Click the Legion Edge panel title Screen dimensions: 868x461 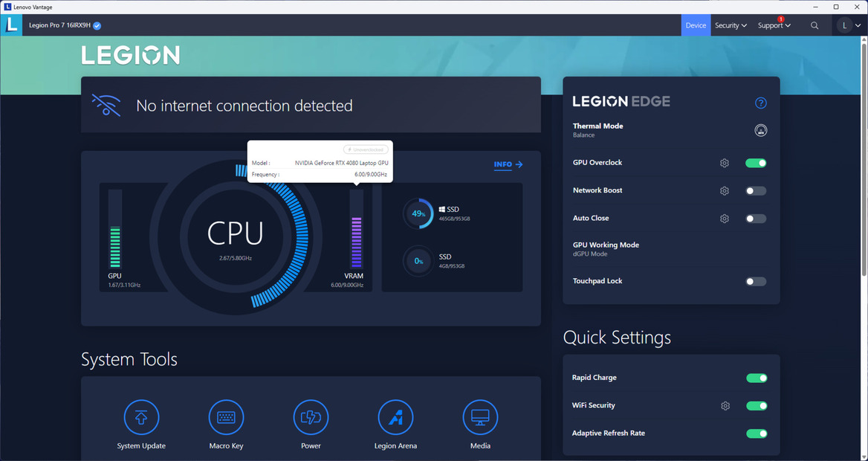[x=621, y=101]
